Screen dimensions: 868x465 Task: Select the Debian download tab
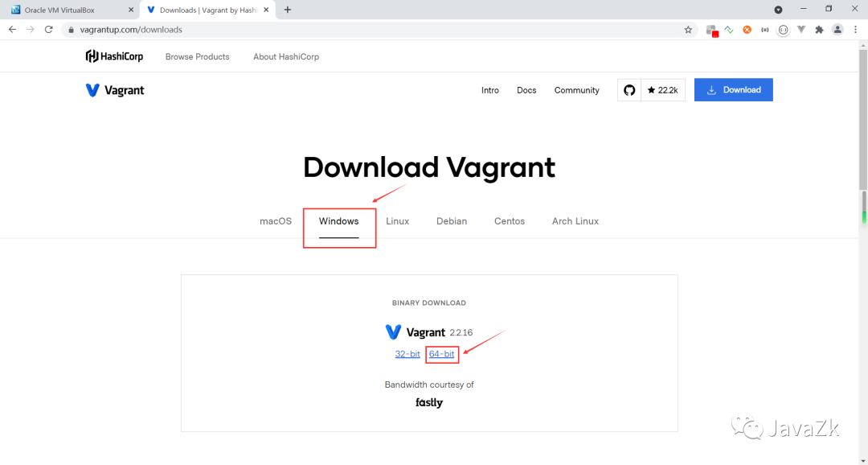(x=452, y=221)
